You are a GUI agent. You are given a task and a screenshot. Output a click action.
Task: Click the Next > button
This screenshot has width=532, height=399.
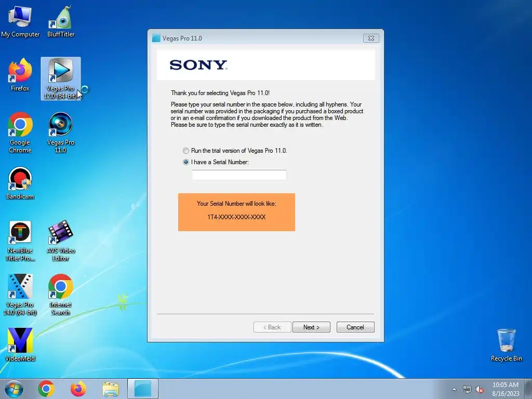(x=311, y=327)
